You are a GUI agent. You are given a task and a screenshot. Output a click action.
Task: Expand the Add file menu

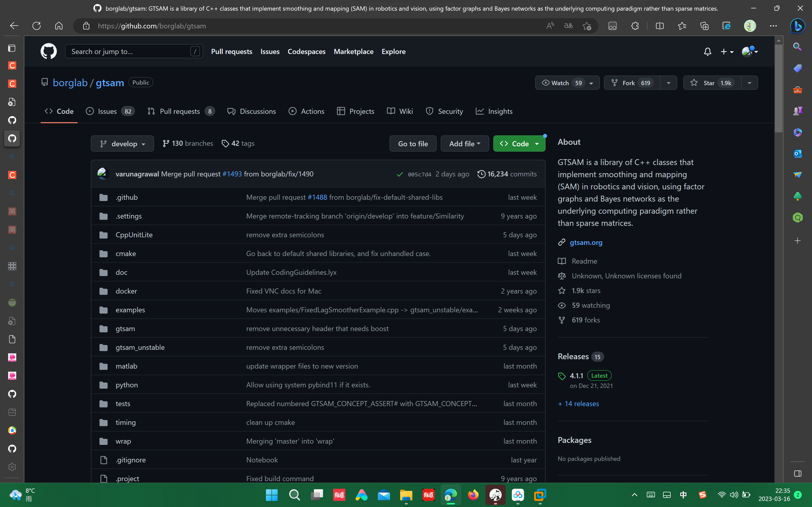coord(464,143)
